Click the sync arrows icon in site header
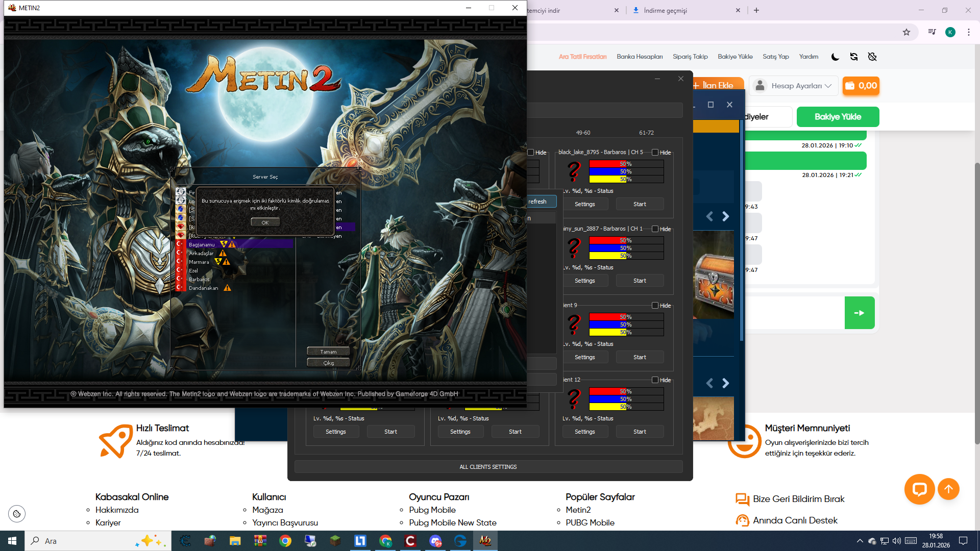 (x=854, y=57)
